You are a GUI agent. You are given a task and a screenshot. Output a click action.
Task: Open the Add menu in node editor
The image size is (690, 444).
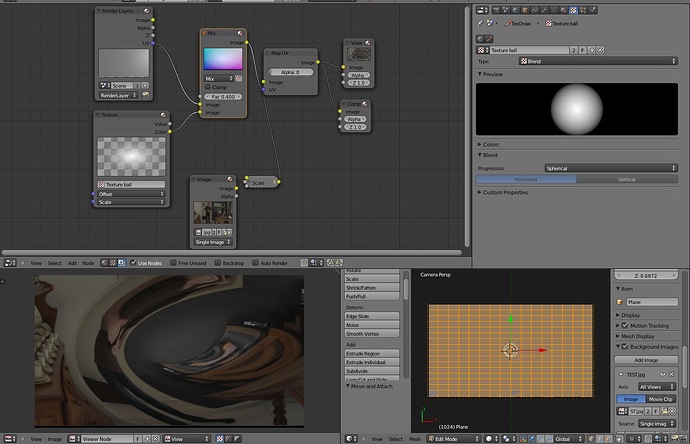pyautogui.click(x=72, y=263)
